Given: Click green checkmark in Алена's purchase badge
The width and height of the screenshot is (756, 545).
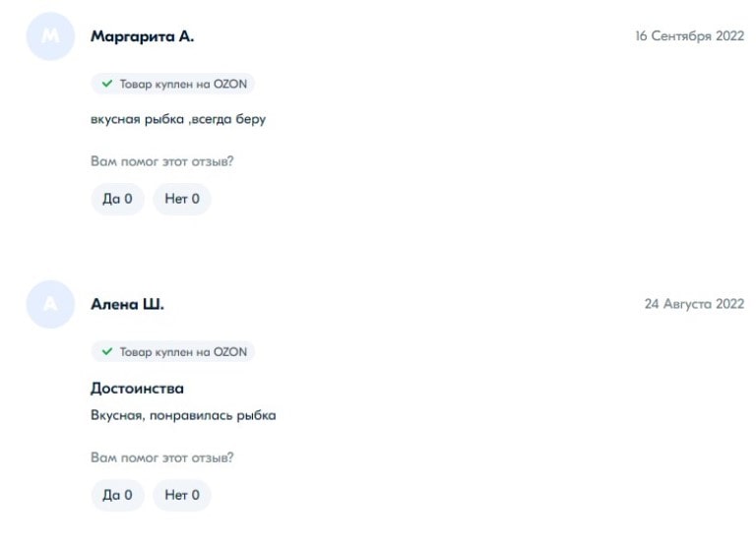Looking at the screenshot, I should pos(107,351).
